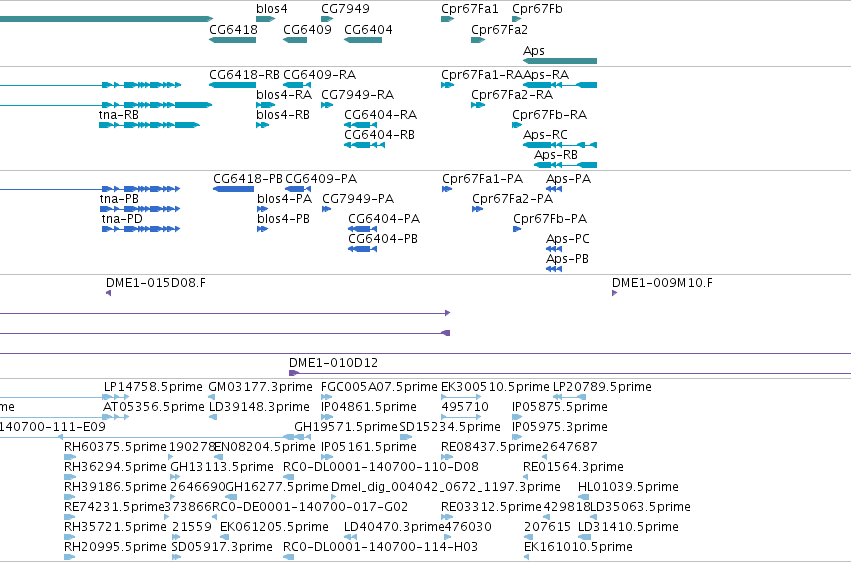851x562 pixels.
Task: Click protein CG6418-PB label
Action: [x=248, y=178]
